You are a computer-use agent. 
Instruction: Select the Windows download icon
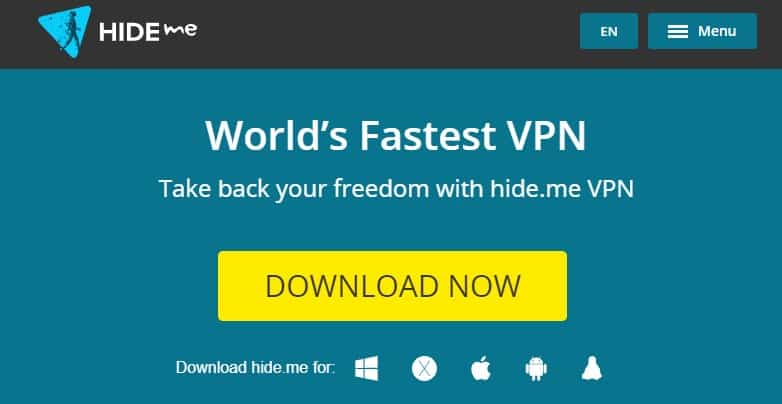coord(367,369)
